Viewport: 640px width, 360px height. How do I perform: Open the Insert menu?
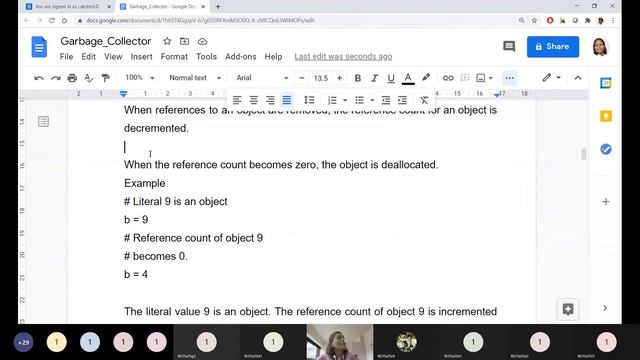pos(141,57)
